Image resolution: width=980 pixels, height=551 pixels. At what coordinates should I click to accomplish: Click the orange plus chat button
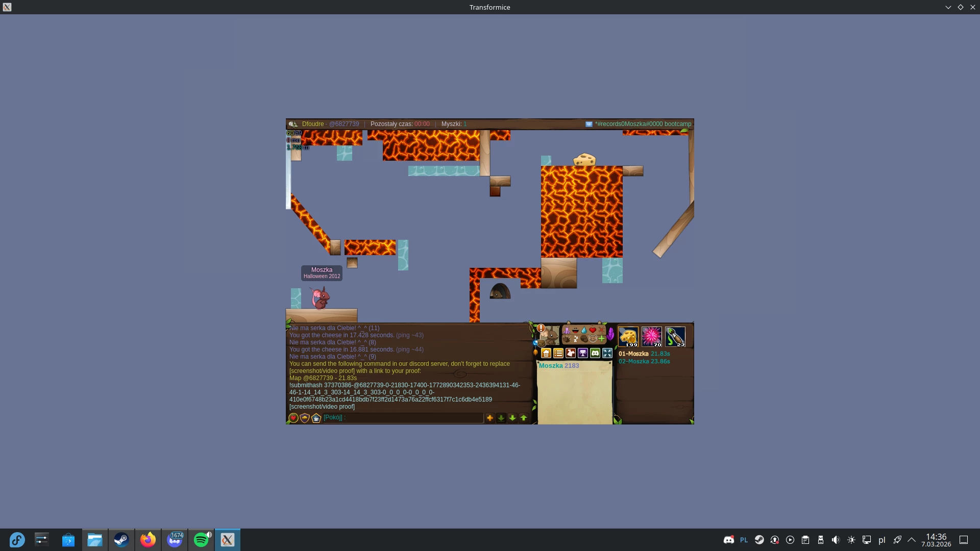point(490,418)
